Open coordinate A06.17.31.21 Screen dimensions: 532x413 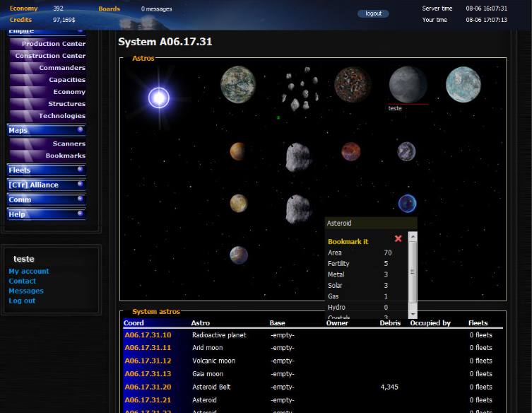[x=148, y=400]
